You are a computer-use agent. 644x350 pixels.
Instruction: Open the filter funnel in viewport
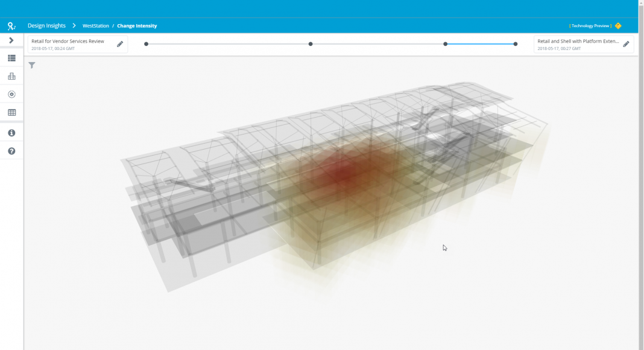[32, 65]
